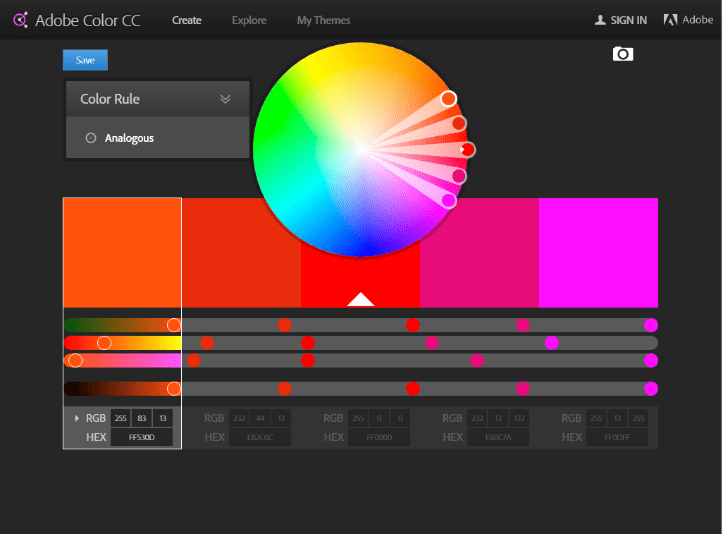The image size is (723, 534).
Task: Click the center red handle on color wheel
Action: [x=467, y=149]
